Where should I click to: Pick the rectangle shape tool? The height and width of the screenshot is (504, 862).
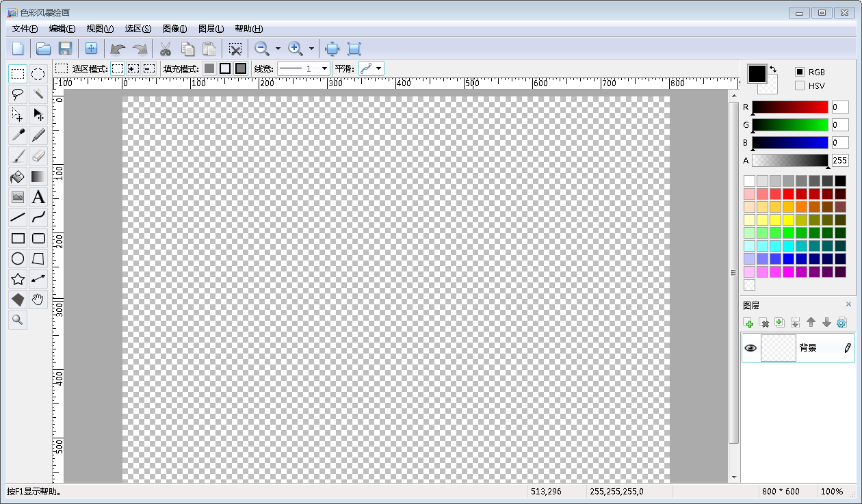(x=18, y=238)
